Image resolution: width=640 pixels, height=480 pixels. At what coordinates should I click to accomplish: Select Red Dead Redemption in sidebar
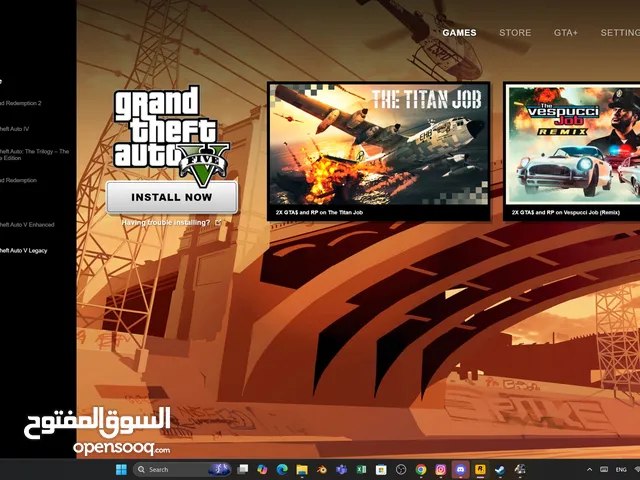(18, 180)
